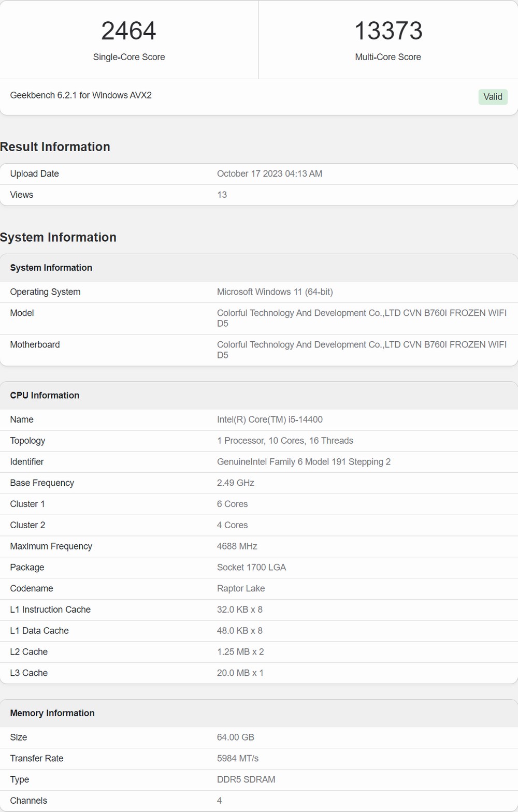Click the Colorful Technology value in Motherboard row

click(362, 350)
